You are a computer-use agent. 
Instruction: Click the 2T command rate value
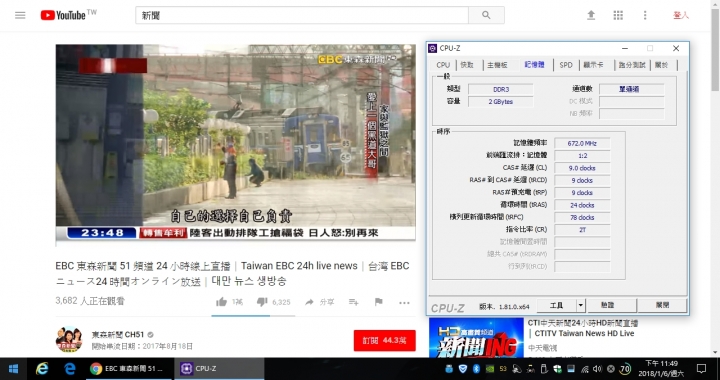[582, 230]
